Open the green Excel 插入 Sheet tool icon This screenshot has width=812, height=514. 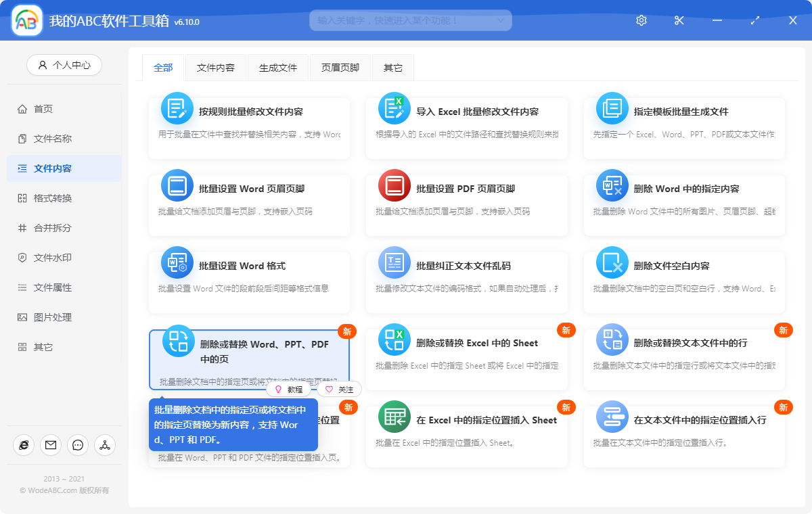[394, 417]
